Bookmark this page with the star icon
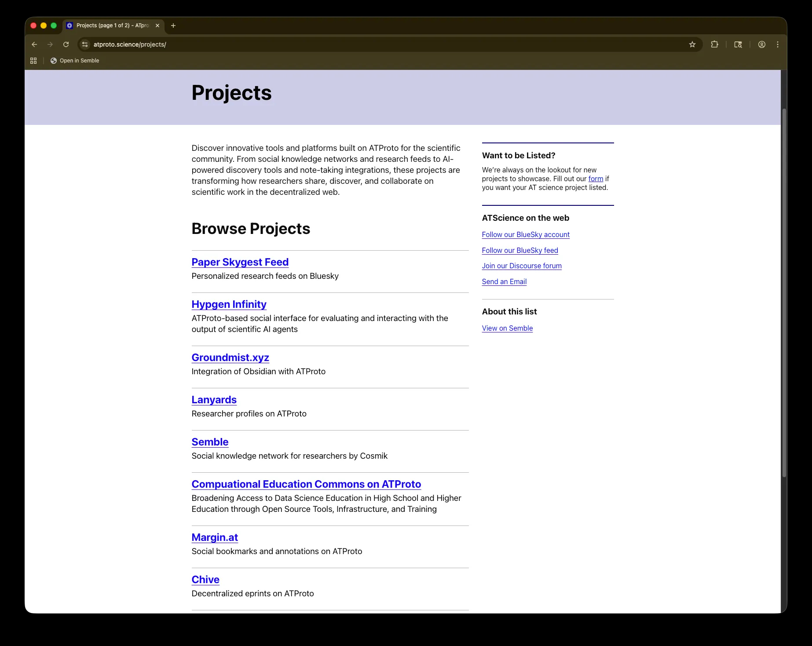The width and height of the screenshot is (812, 646). tap(692, 44)
